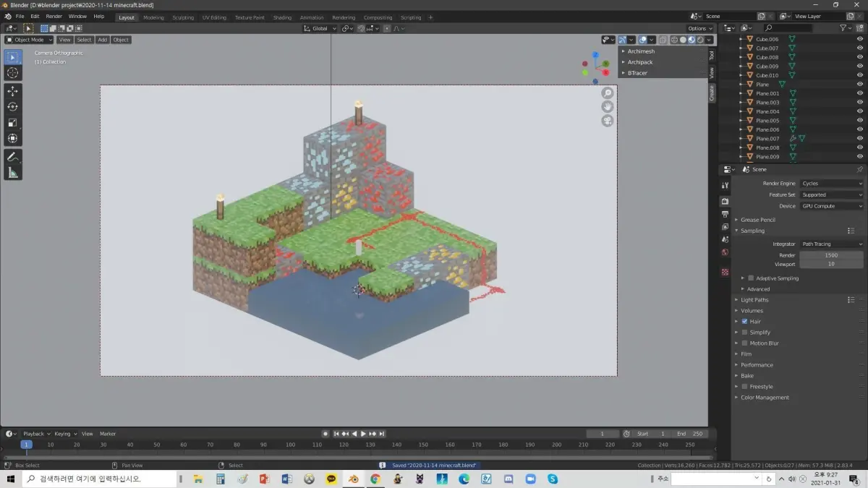Open the Object Mode dropdown
This screenshot has height=488, width=868.
[x=29, y=40]
